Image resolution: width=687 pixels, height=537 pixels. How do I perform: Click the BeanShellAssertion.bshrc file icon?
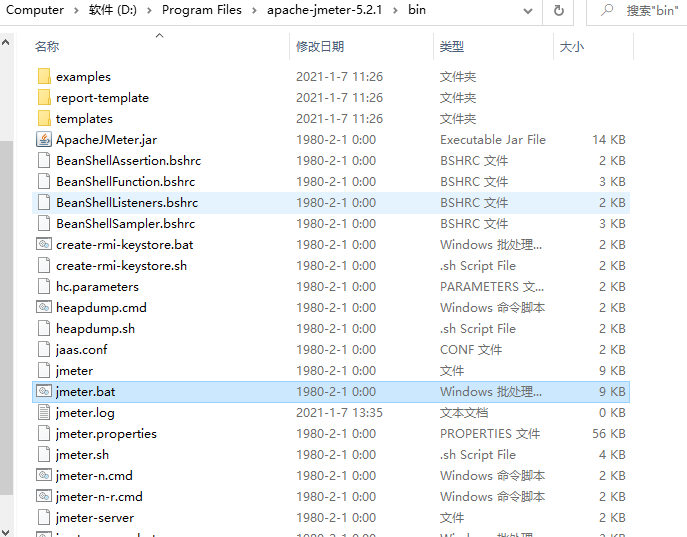tap(44, 160)
